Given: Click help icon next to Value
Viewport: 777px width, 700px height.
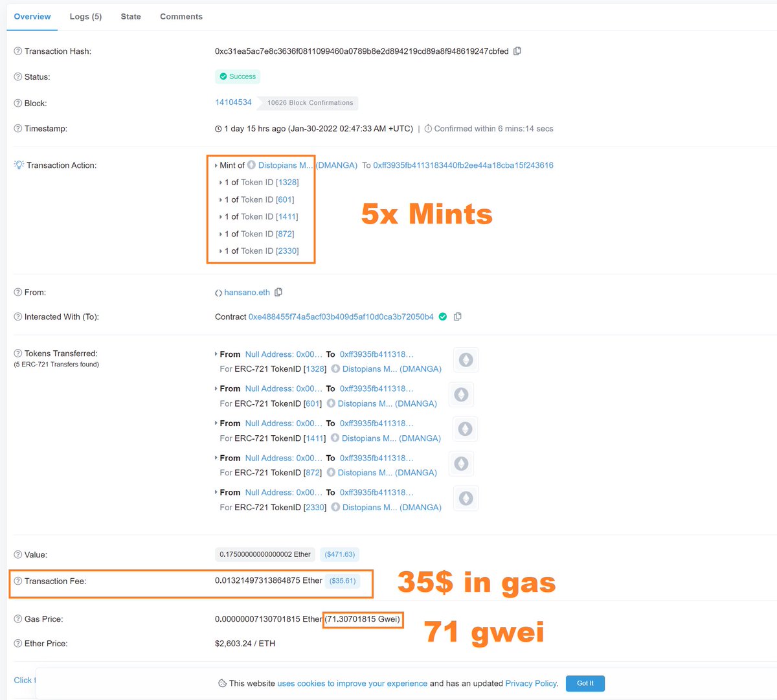Looking at the screenshot, I should point(18,554).
